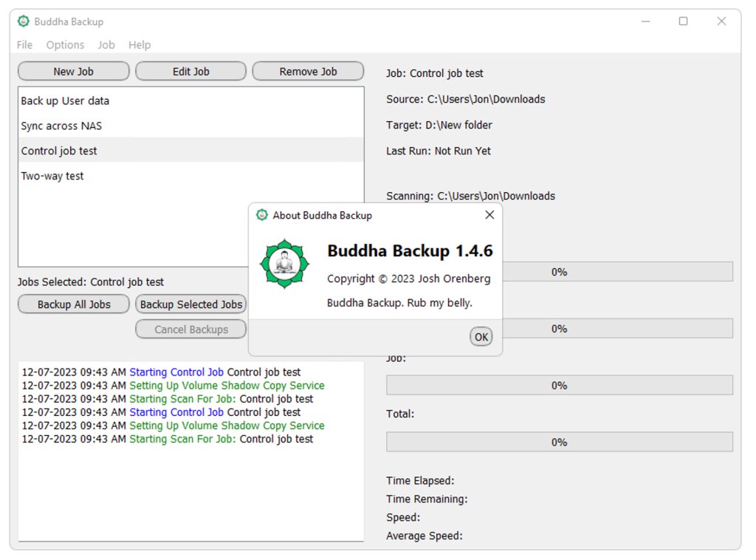756x560 pixels.
Task: Click the lotus Buddha logo in About dialog
Action: (x=284, y=264)
